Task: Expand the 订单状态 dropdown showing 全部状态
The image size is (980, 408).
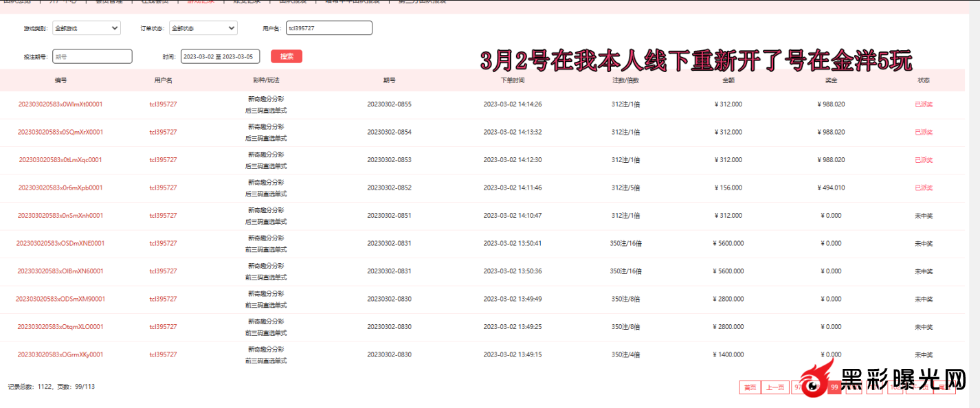Action: click(203, 29)
